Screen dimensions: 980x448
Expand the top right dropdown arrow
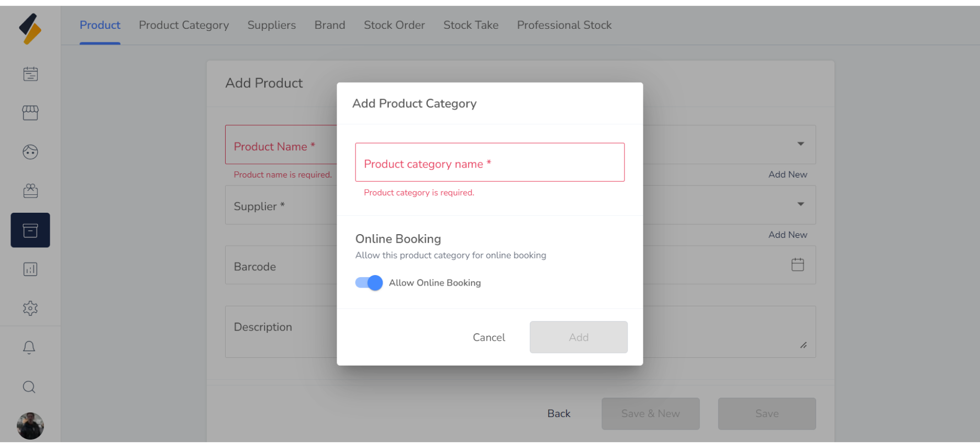click(800, 144)
